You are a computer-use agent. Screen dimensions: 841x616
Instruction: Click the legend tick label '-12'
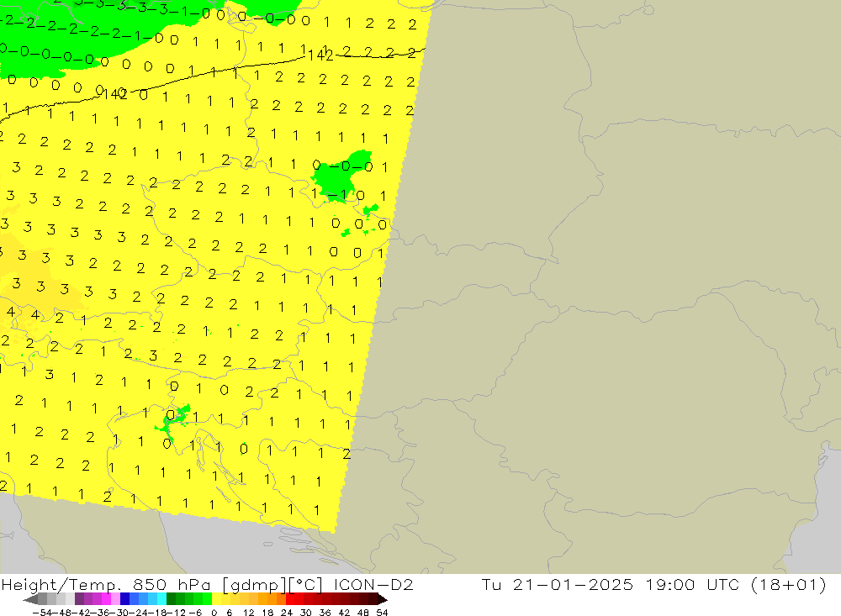[176, 613]
